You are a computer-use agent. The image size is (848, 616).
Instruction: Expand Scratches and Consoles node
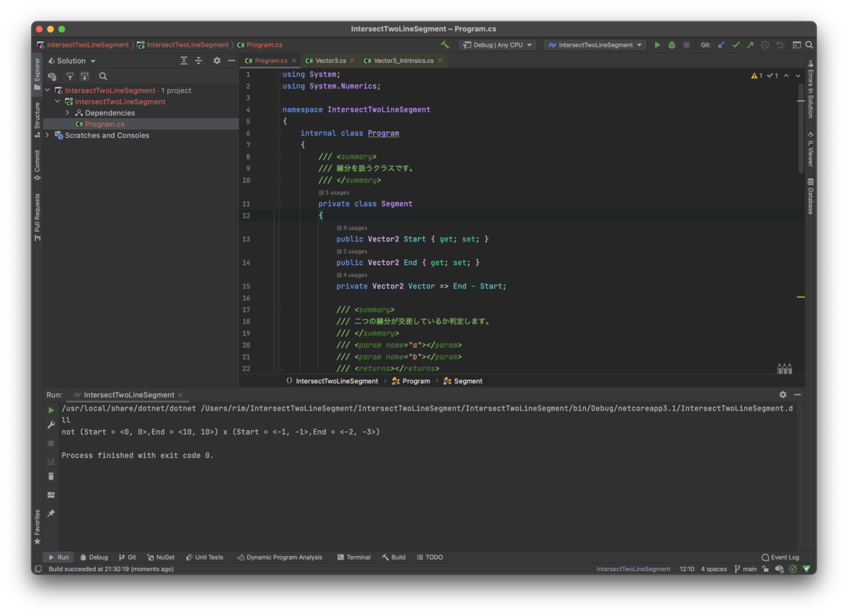[47, 136]
